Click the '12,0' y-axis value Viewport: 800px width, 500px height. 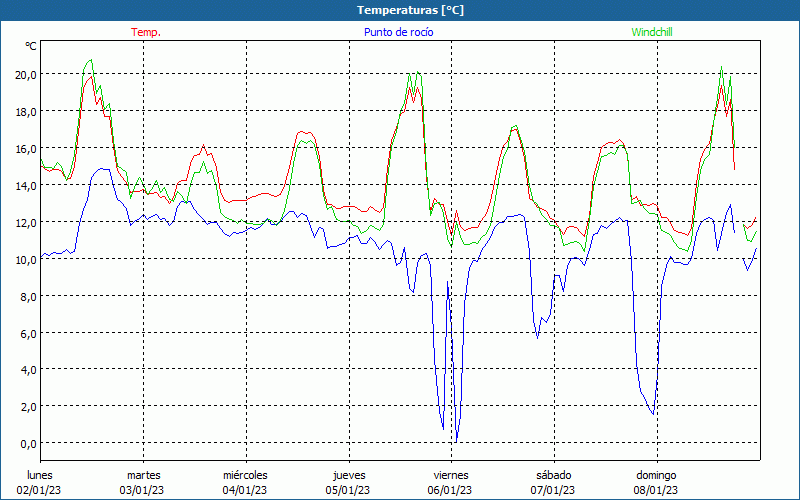click(x=26, y=222)
